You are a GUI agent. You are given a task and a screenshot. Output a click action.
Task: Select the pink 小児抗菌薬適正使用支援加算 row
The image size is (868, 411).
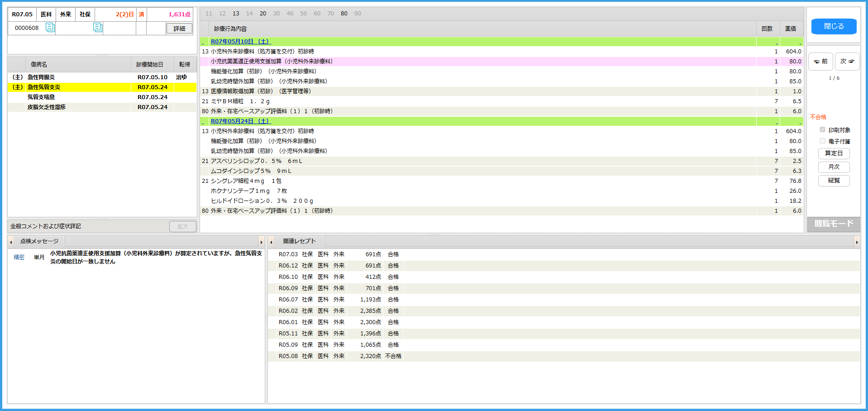501,62
